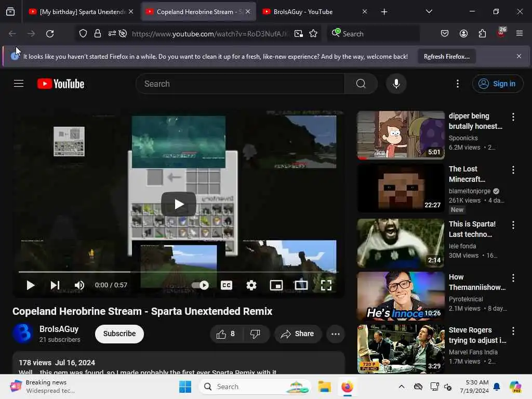Reload the current page

[x=50, y=34]
